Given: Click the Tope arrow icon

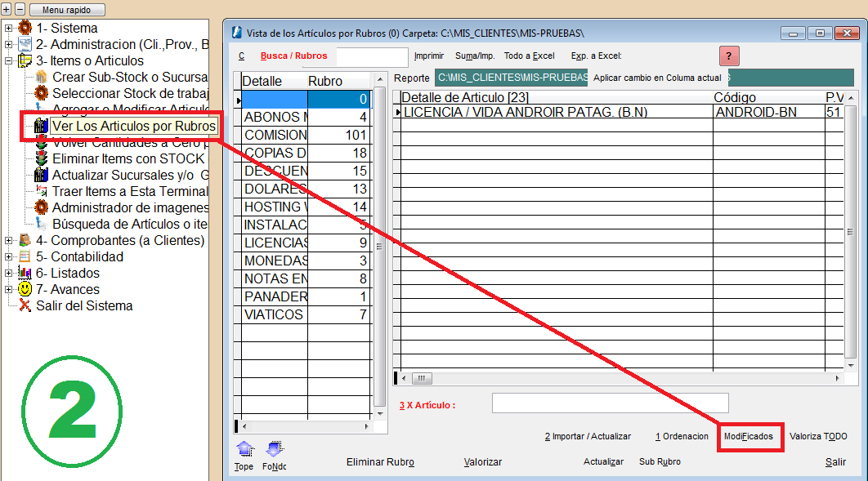Looking at the screenshot, I should pyautogui.click(x=244, y=449).
